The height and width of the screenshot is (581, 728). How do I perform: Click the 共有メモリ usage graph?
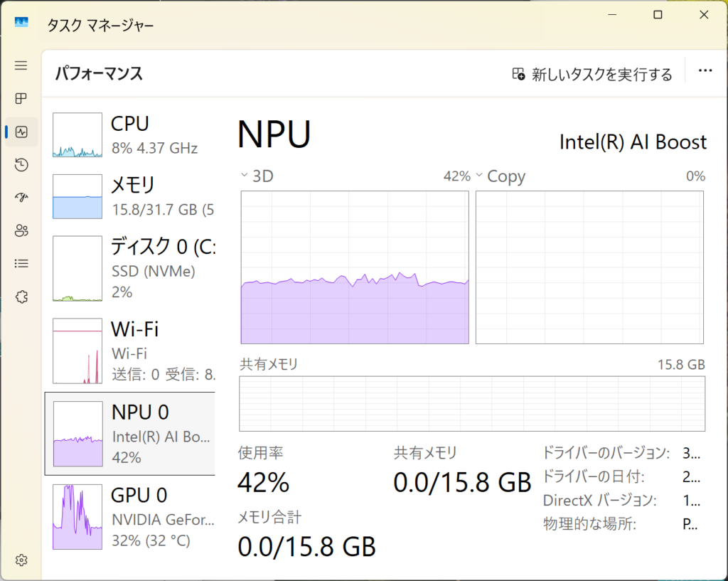(x=472, y=403)
